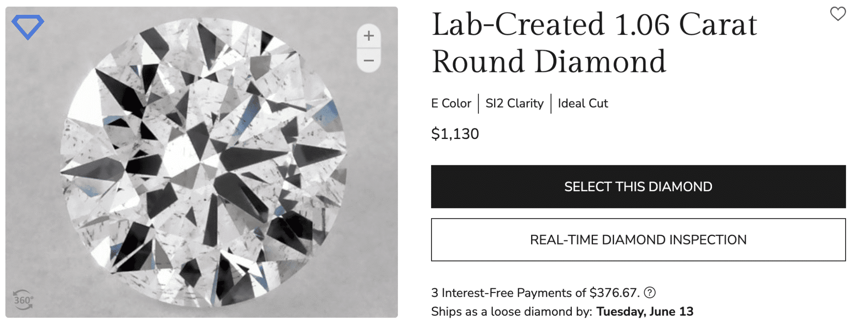868x331 pixels.
Task: Zoom out of the diamond image
Action: click(x=368, y=61)
